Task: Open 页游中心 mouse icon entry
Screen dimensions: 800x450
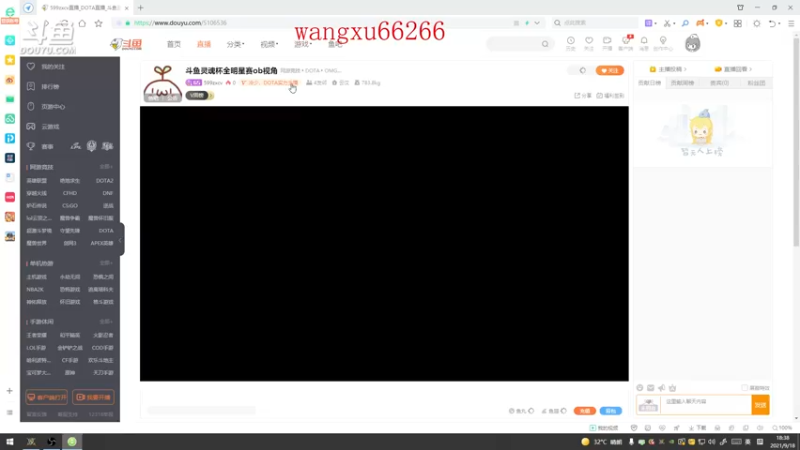Action: 31,107
